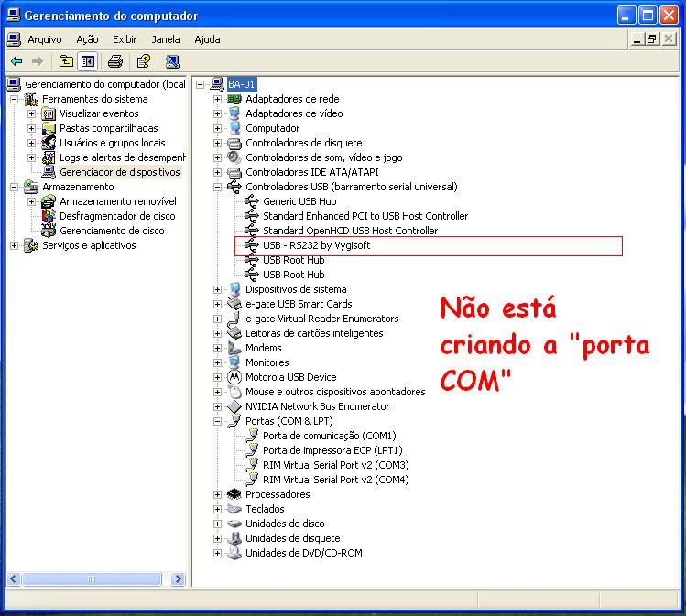
Task: Minimize the inner MDI child window
Action: click(x=637, y=39)
